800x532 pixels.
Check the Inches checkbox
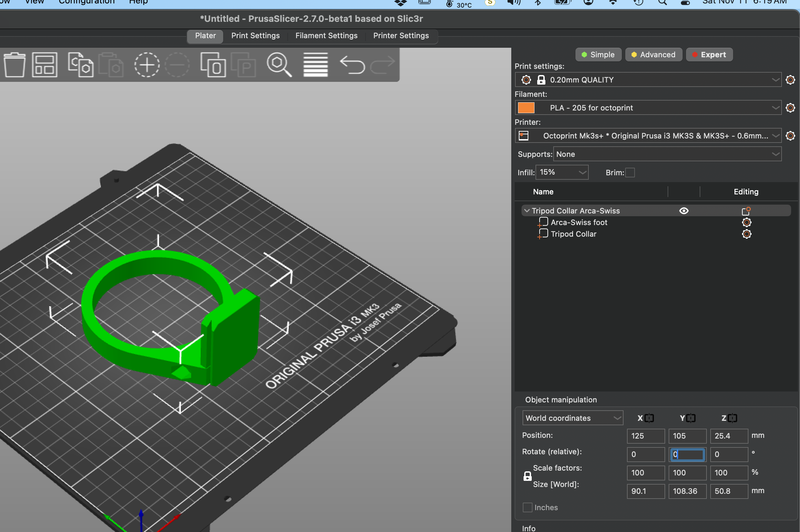click(527, 507)
